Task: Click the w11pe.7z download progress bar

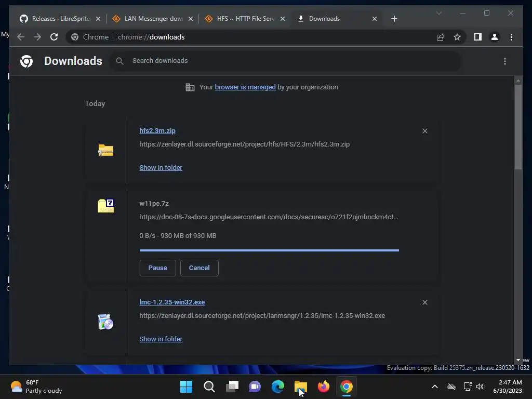Action: click(x=269, y=250)
